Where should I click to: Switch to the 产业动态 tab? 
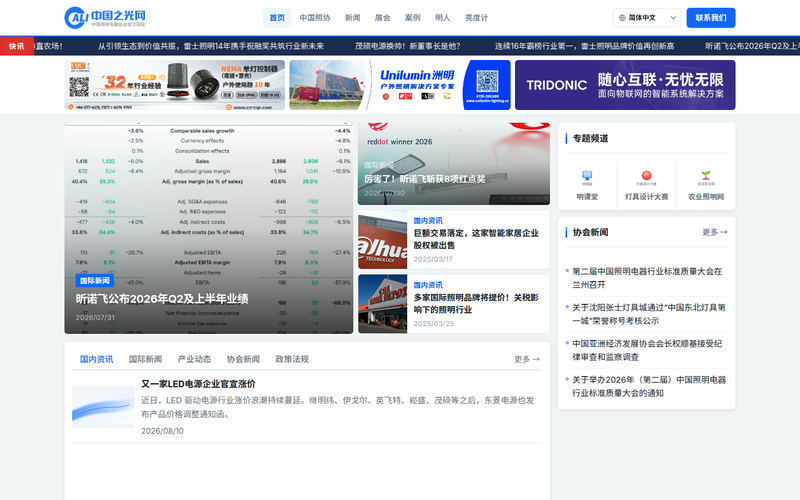(194, 359)
